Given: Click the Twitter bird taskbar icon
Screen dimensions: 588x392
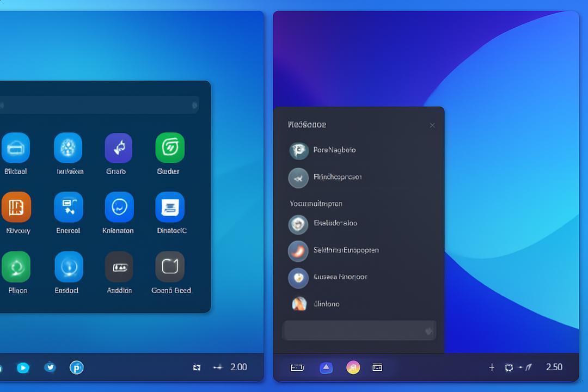Looking at the screenshot, I should point(50,367).
